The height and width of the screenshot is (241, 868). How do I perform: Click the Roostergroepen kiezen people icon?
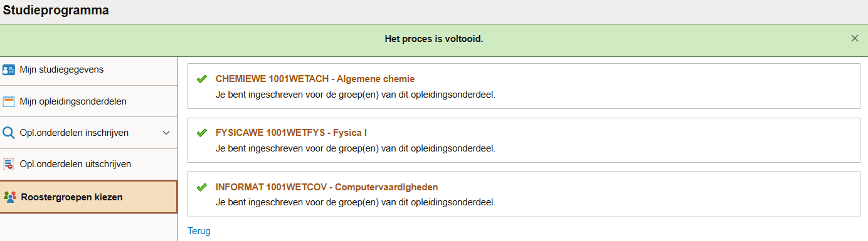coord(9,197)
